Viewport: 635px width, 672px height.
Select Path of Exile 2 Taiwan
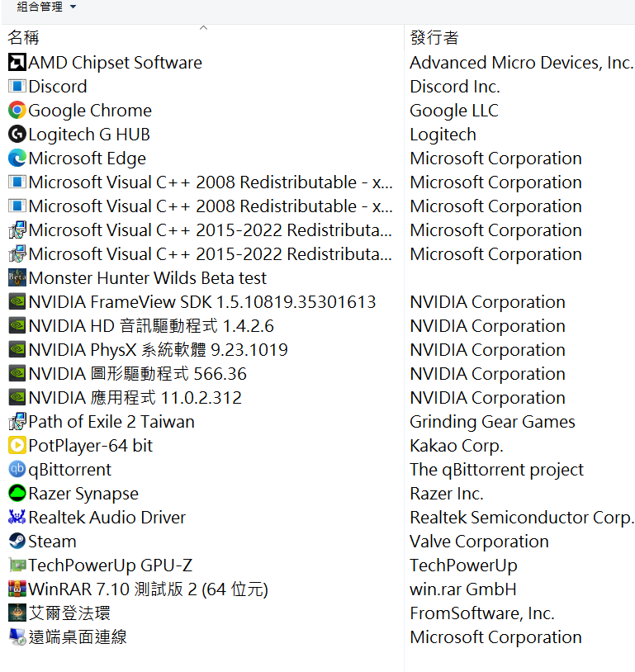tap(111, 422)
